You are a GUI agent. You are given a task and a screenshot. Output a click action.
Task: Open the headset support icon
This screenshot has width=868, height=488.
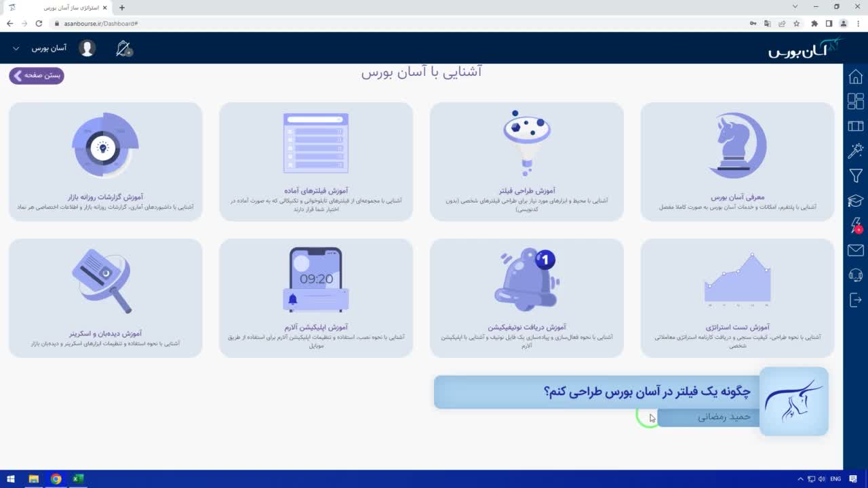point(855,275)
